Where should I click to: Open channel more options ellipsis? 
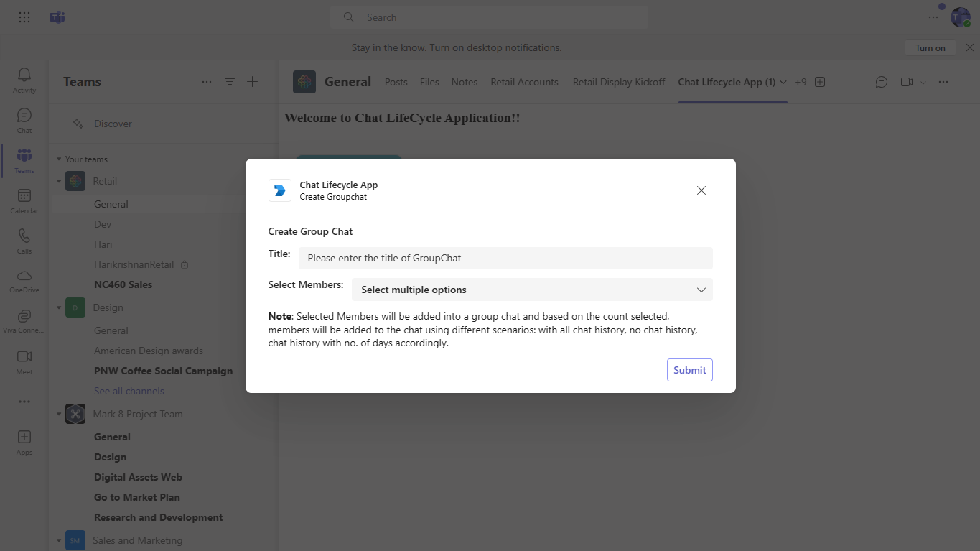coord(943,82)
